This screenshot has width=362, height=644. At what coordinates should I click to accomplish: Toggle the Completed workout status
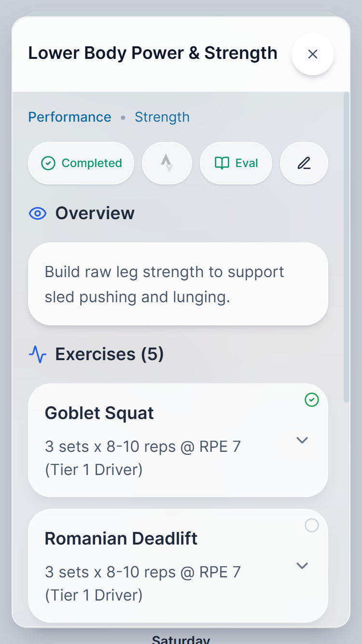tap(81, 163)
